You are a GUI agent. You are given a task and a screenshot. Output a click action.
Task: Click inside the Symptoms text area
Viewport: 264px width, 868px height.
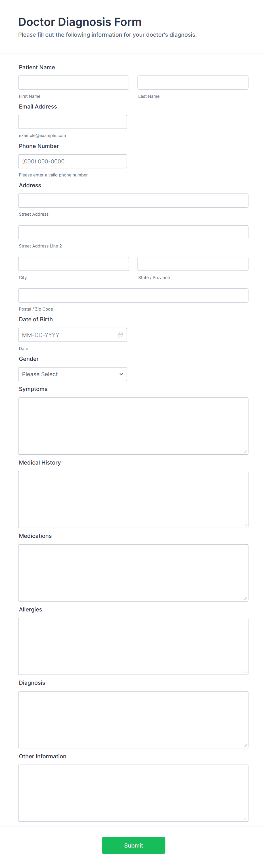(133, 426)
